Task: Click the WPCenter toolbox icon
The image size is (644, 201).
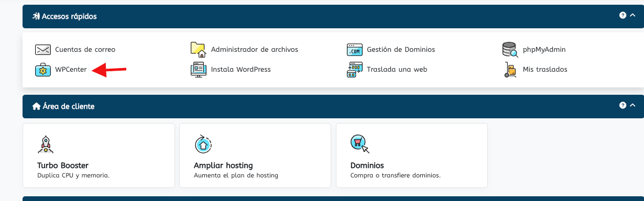Action: click(42, 69)
